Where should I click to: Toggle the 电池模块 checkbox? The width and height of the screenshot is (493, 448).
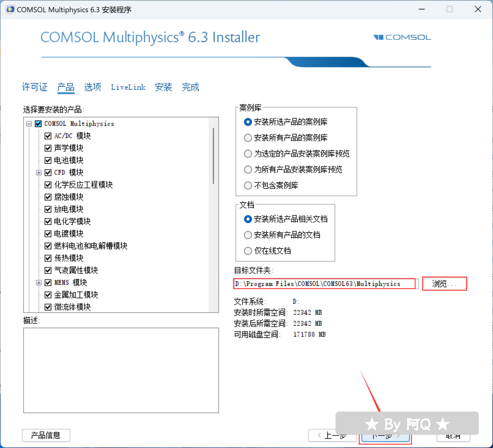pos(48,161)
